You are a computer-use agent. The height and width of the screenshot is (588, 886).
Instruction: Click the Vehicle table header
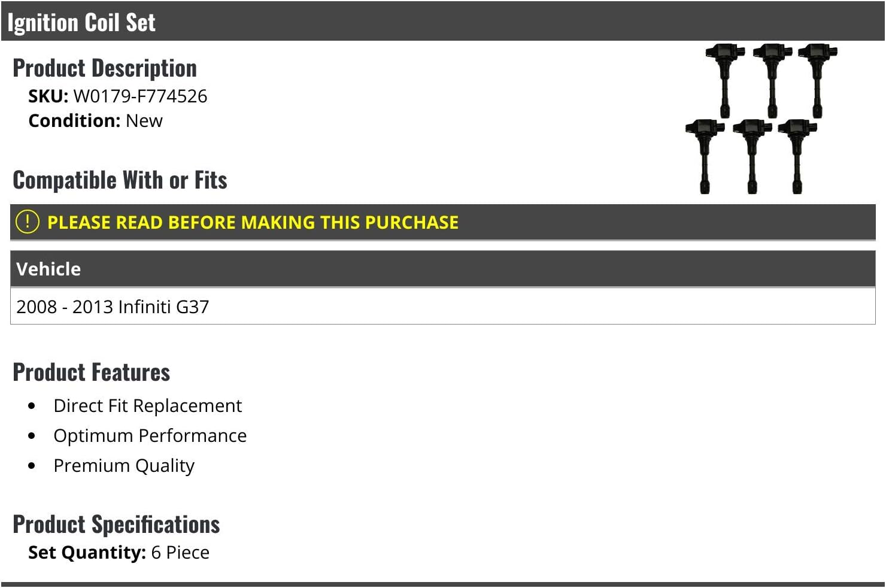coord(48,269)
